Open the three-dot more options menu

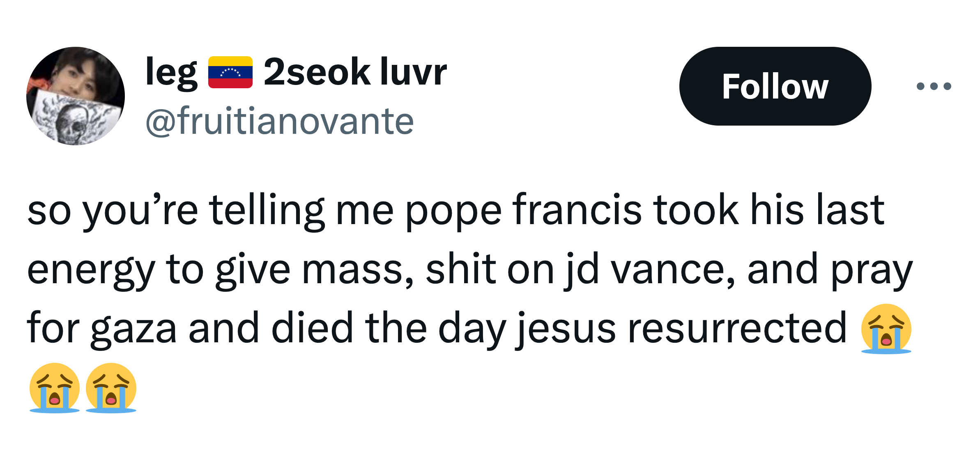pos(934,86)
